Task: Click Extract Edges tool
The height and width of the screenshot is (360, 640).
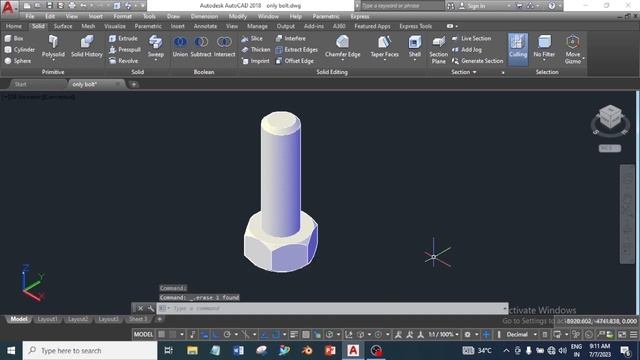Action: pyautogui.click(x=297, y=49)
